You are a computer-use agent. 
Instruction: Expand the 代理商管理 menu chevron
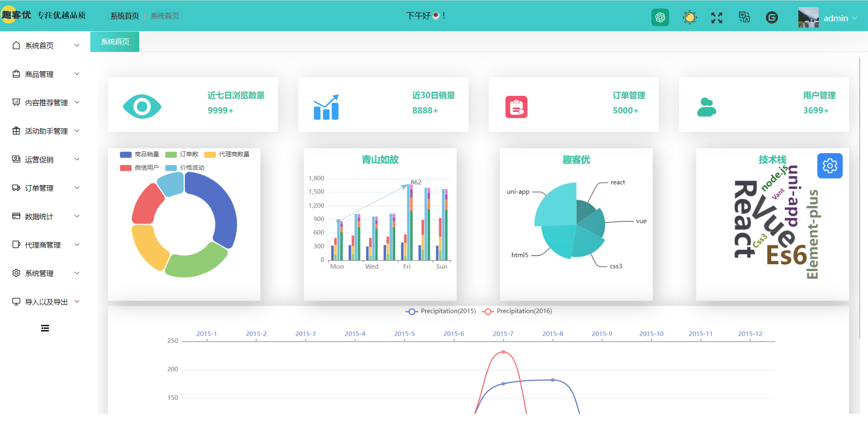77,244
